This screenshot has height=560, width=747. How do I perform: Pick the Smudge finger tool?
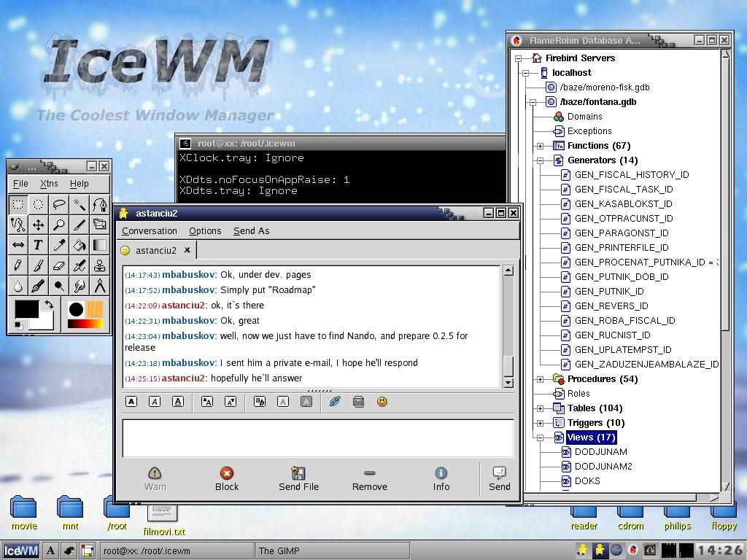[x=79, y=286]
